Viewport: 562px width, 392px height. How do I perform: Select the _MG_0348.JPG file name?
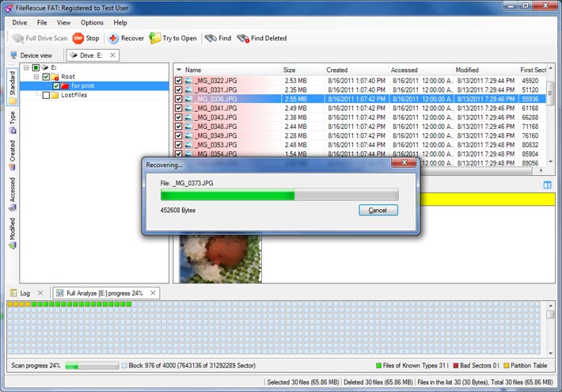click(x=216, y=127)
